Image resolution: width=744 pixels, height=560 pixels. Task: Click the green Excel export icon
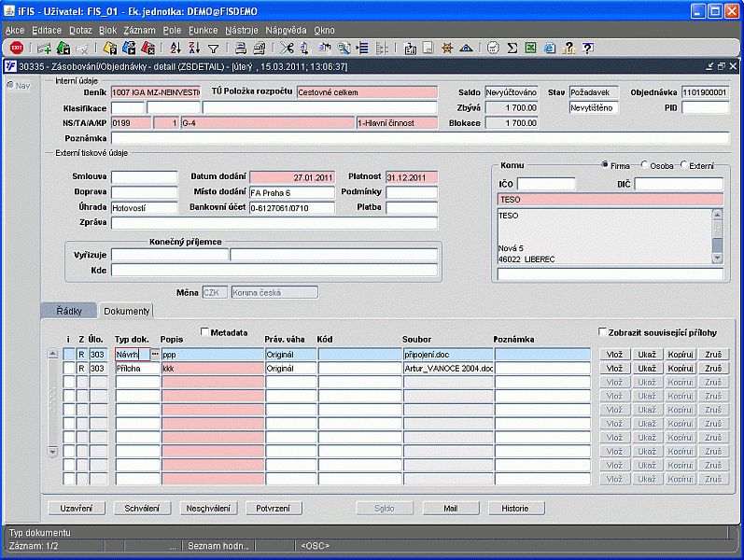[531, 48]
